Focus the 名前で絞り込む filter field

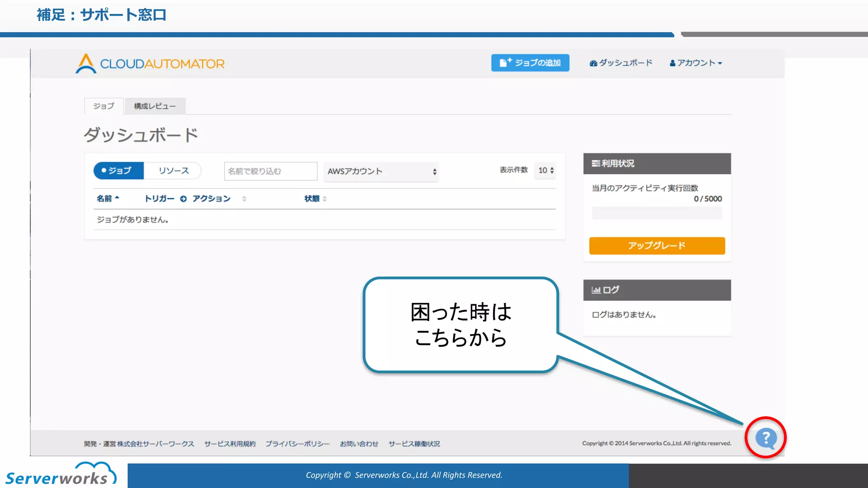pyautogui.click(x=271, y=171)
